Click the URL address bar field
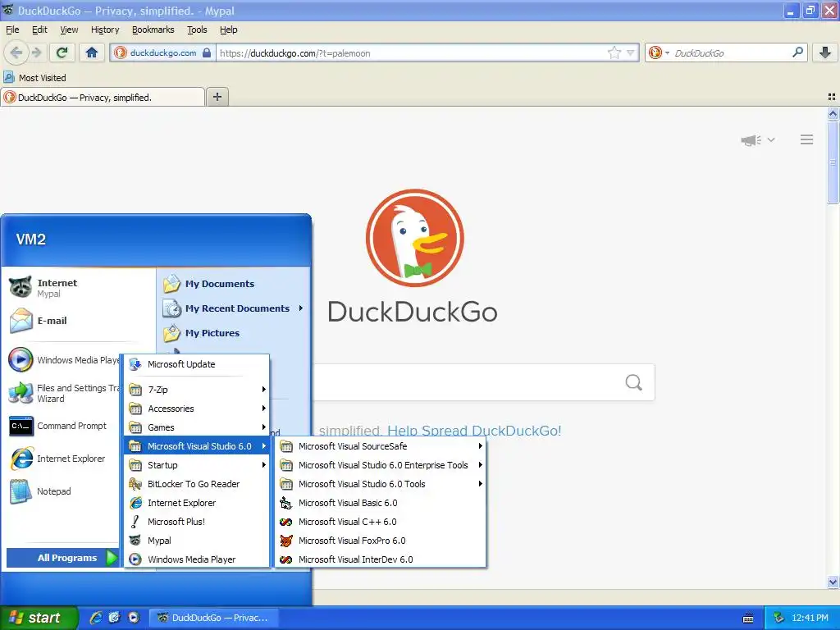The height and width of the screenshot is (630, 840). pyautogui.click(x=413, y=52)
